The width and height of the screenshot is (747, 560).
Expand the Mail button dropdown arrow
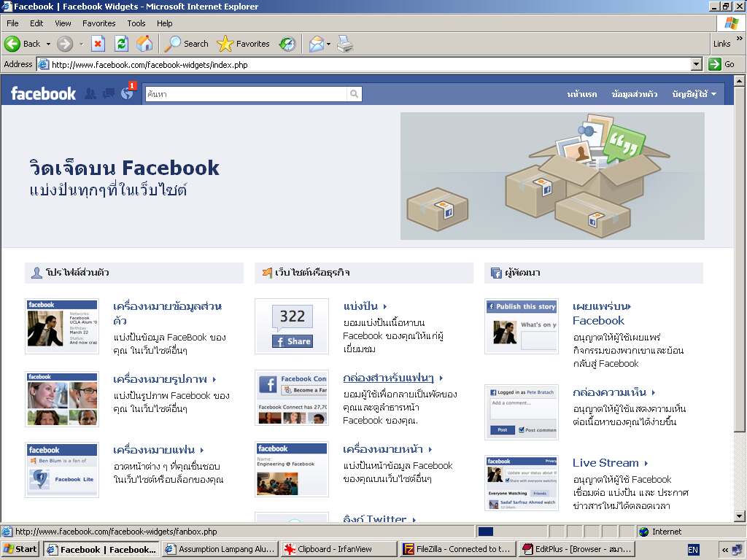329,44
